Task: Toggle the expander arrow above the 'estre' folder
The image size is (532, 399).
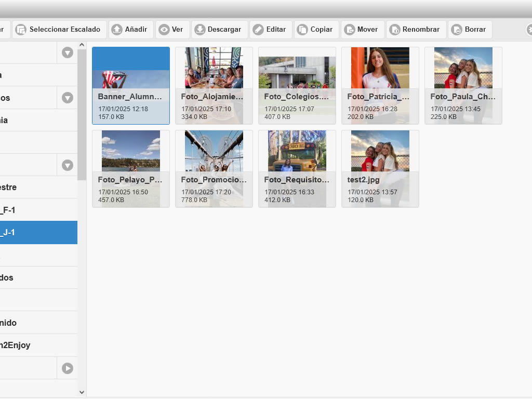Action: click(x=68, y=165)
